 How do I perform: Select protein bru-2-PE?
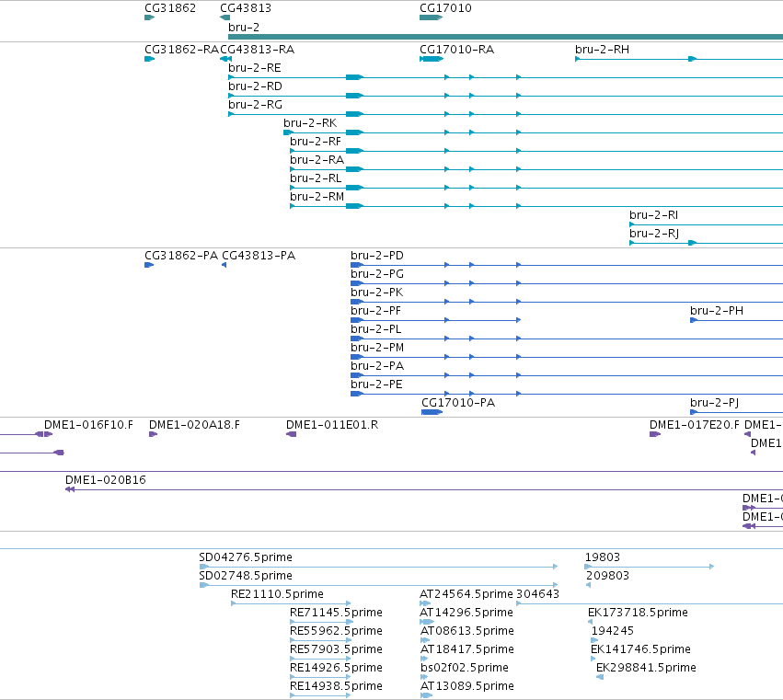(376, 384)
